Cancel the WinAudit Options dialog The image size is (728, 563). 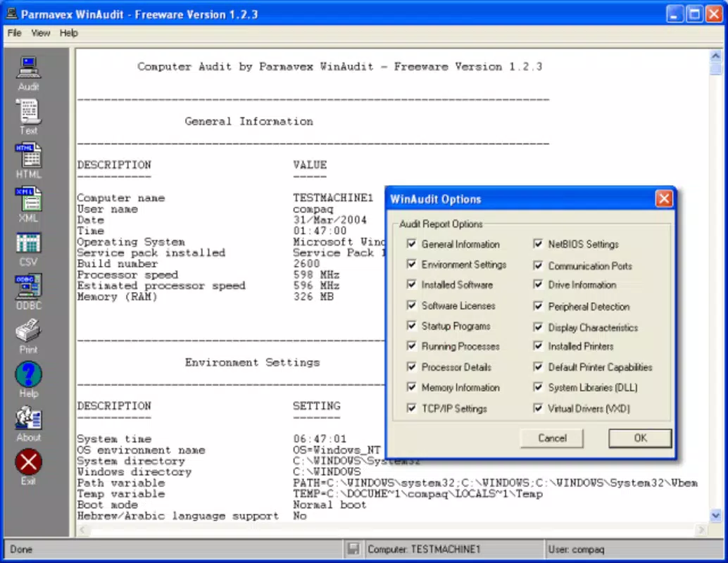click(552, 438)
